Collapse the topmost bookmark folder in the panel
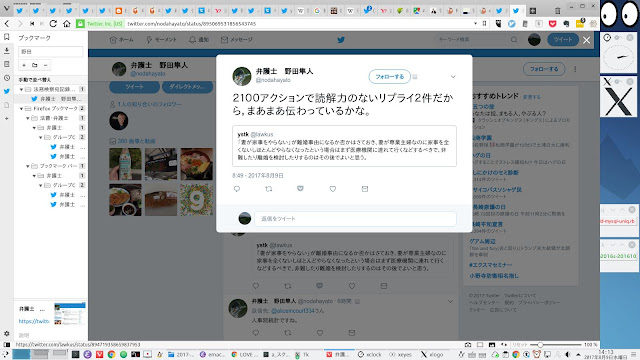The image size is (640, 360). 21,89
